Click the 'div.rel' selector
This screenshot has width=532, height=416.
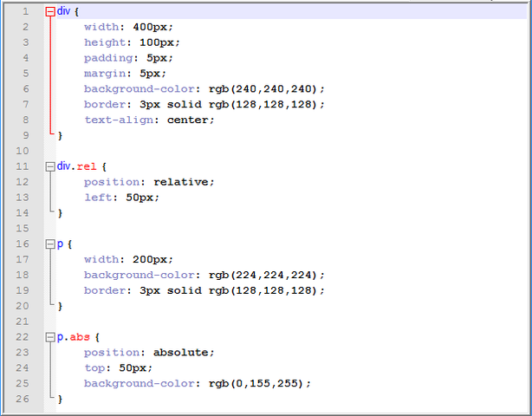(76, 166)
